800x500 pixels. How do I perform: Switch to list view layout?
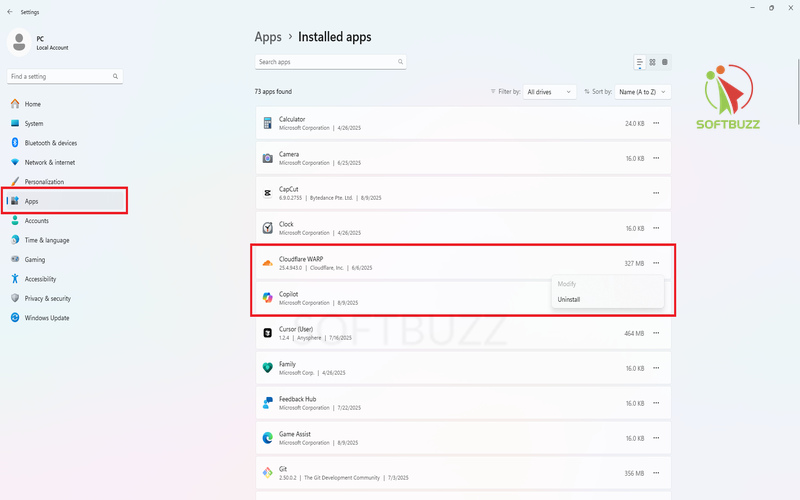[x=639, y=62]
